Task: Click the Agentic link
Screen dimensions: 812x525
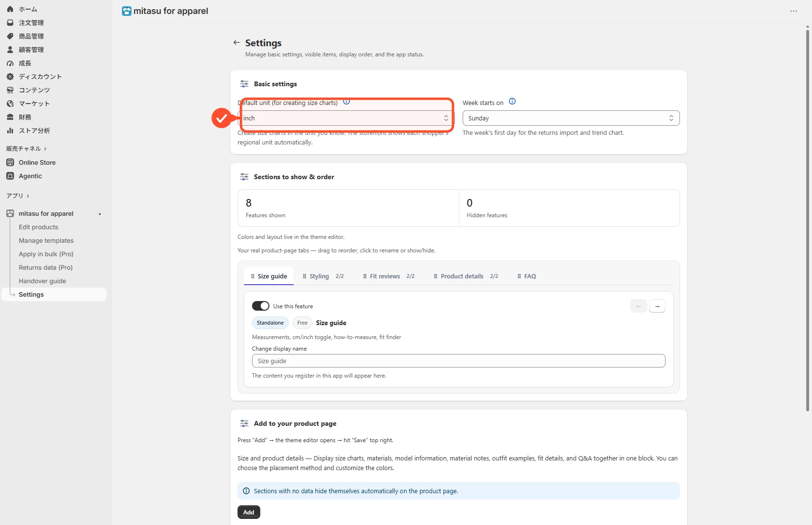Action: (x=30, y=176)
